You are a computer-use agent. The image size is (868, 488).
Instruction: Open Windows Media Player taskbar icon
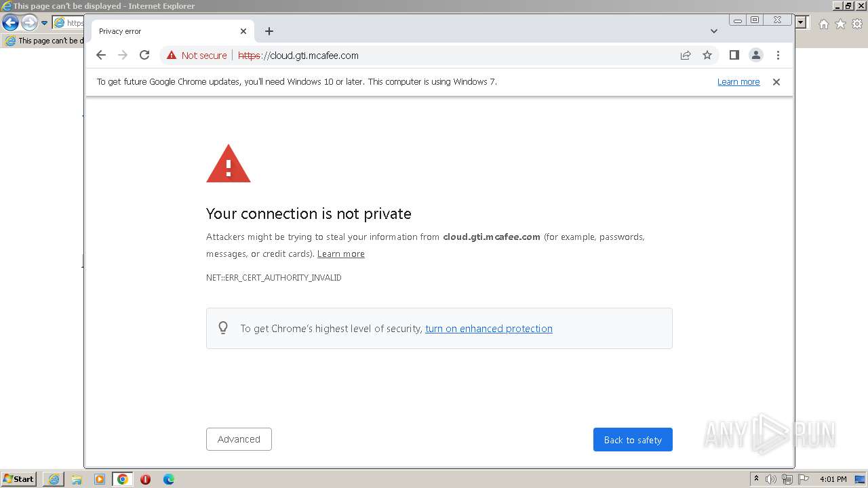point(100,479)
